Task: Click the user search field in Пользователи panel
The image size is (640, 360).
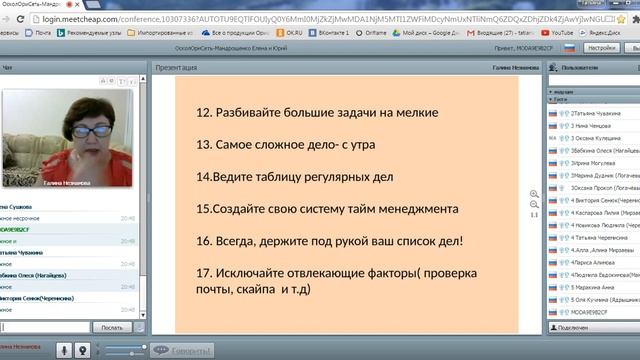Action: [594, 80]
